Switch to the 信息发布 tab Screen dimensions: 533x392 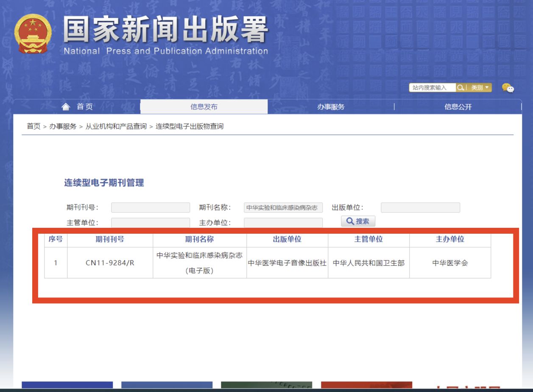pos(204,107)
